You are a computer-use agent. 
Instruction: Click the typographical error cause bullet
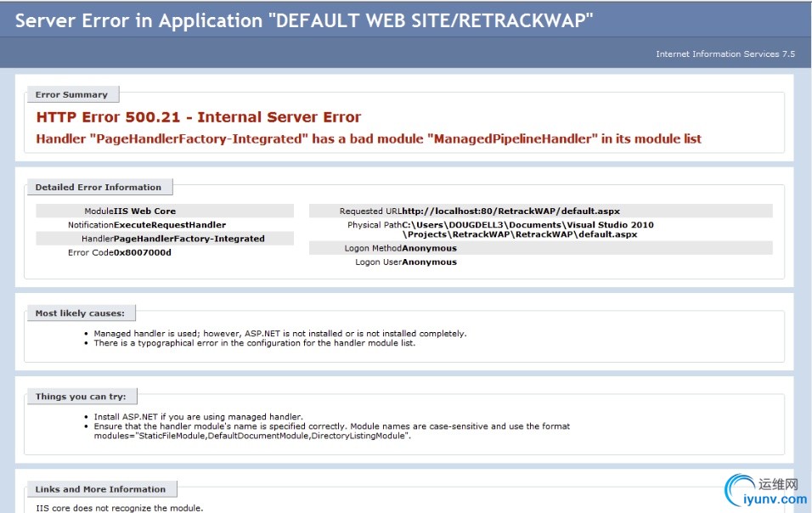point(254,342)
